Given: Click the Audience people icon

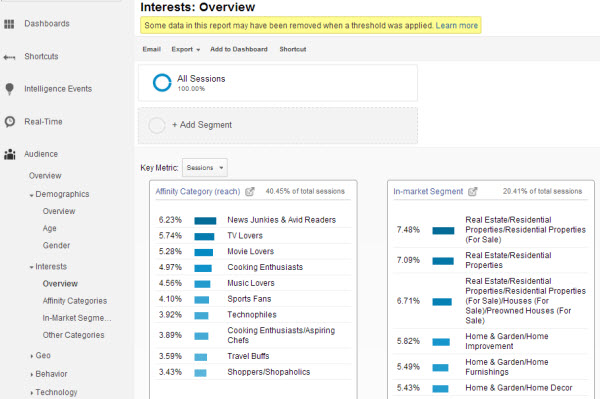Looking at the screenshot, I should 10,154.
